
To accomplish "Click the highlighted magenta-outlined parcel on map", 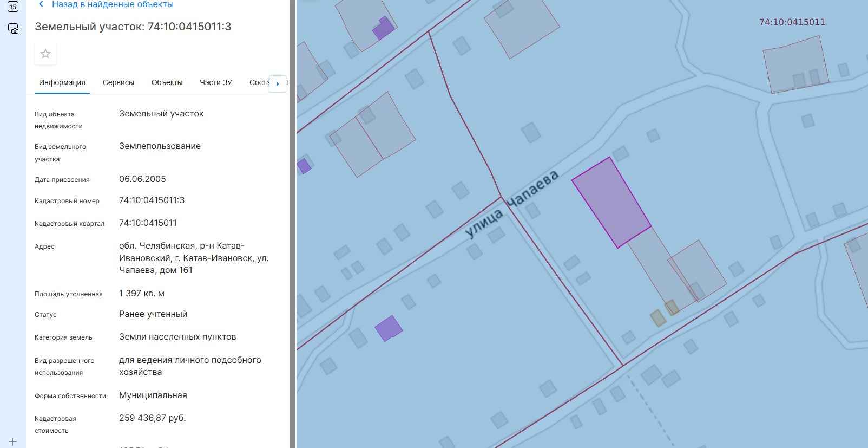I will pos(611,203).
